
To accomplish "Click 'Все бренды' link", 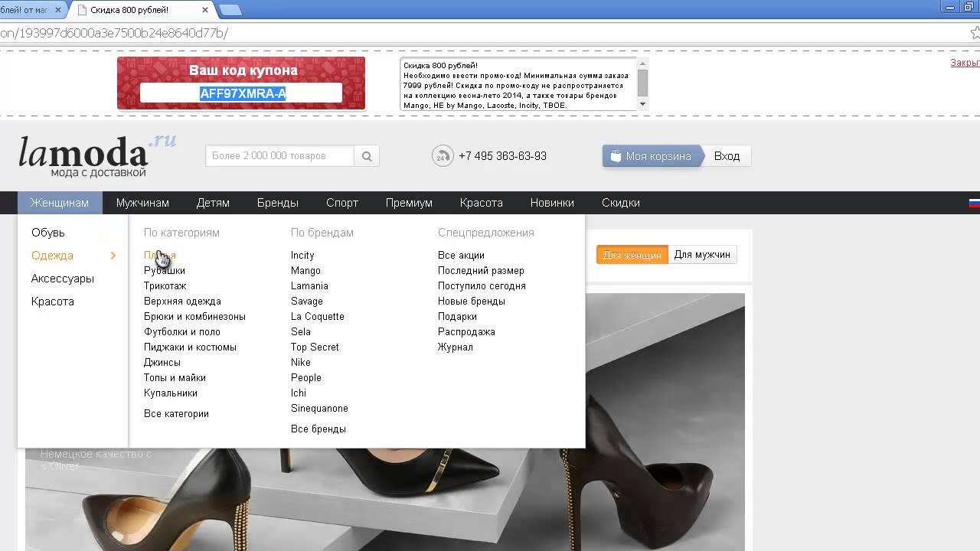I will pos(318,429).
